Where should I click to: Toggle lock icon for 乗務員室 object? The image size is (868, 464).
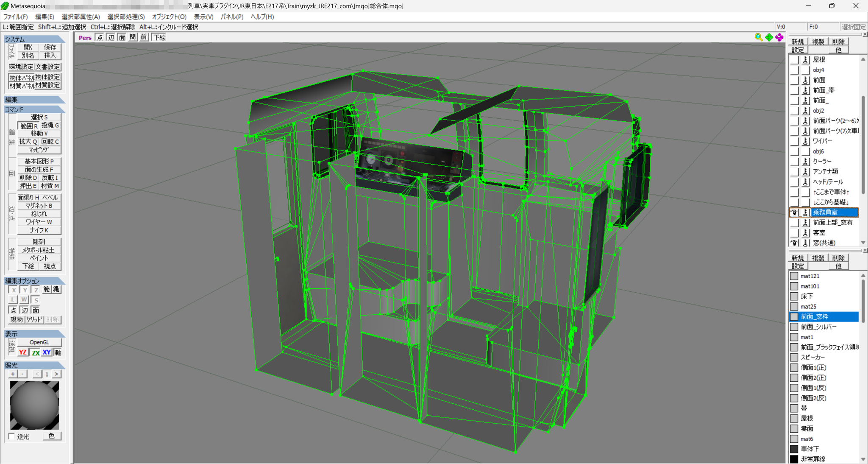pos(806,212)
